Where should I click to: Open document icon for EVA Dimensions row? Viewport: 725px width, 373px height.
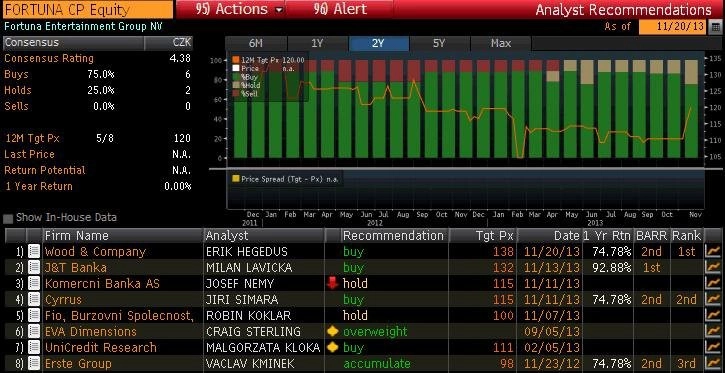point(34,331)
